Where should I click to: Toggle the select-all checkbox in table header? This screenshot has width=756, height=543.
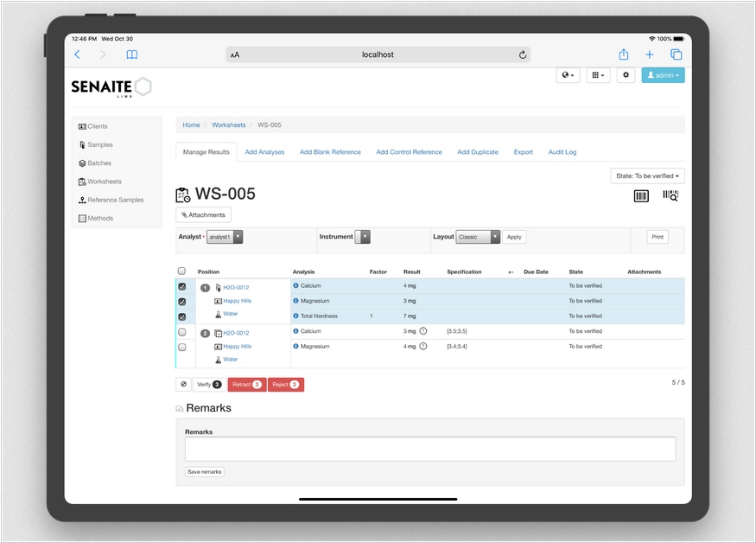[181, 271]
